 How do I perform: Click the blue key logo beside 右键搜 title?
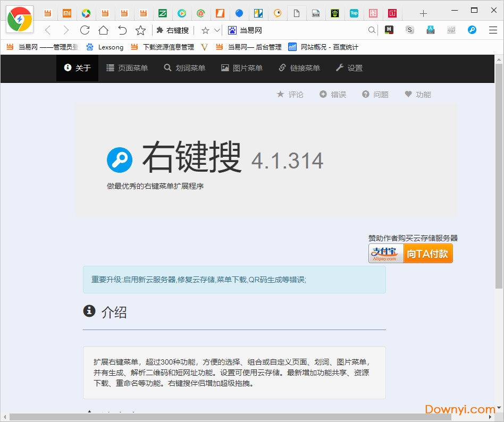click(x=120, y=159)
